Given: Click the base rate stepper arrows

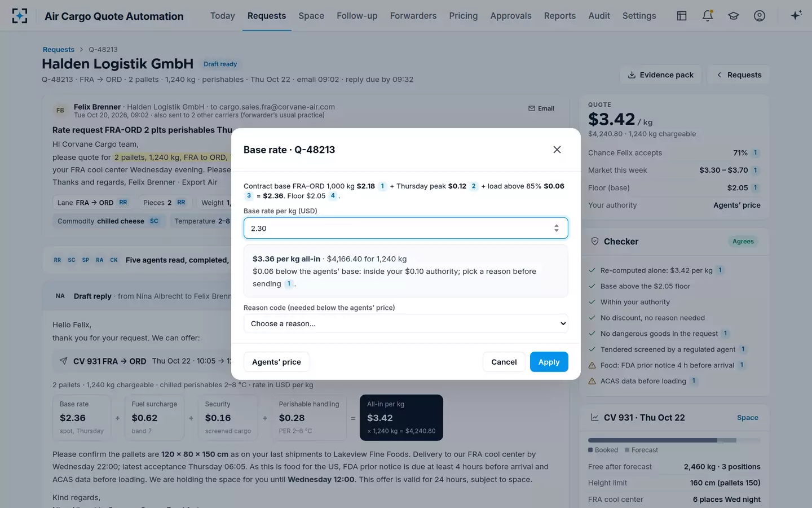Looking at the screenshot, I should [x=557, y=228].
